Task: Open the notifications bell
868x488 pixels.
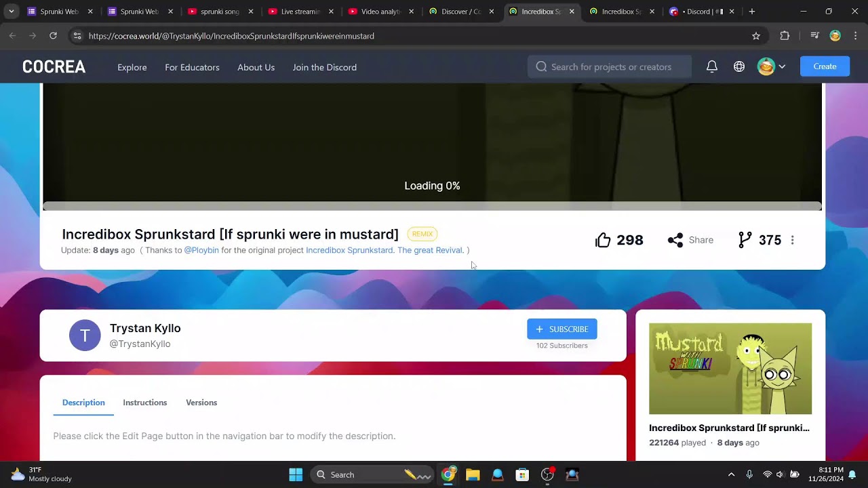Action: (712, 66)
